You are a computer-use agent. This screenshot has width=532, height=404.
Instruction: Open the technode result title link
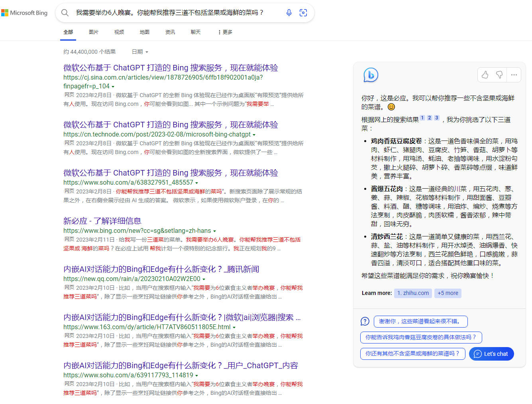point(171,125)
